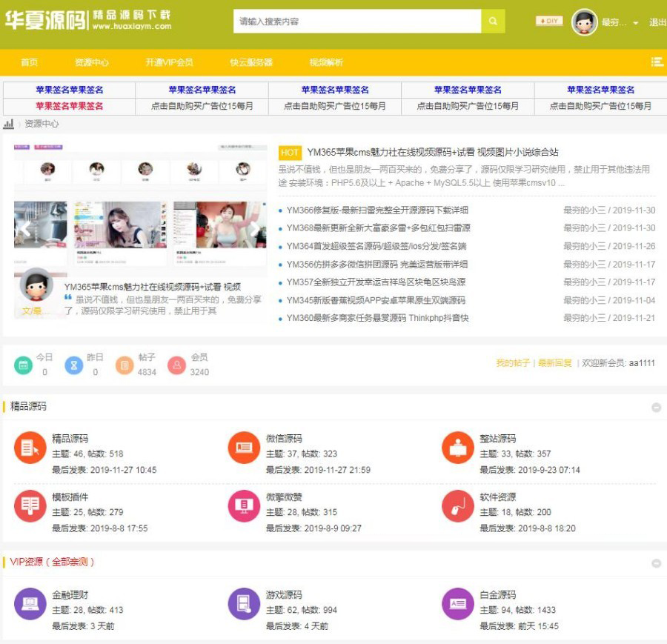Select the 整站源码 forum icon
Screen dimensions: 667x644
point(457,448)
